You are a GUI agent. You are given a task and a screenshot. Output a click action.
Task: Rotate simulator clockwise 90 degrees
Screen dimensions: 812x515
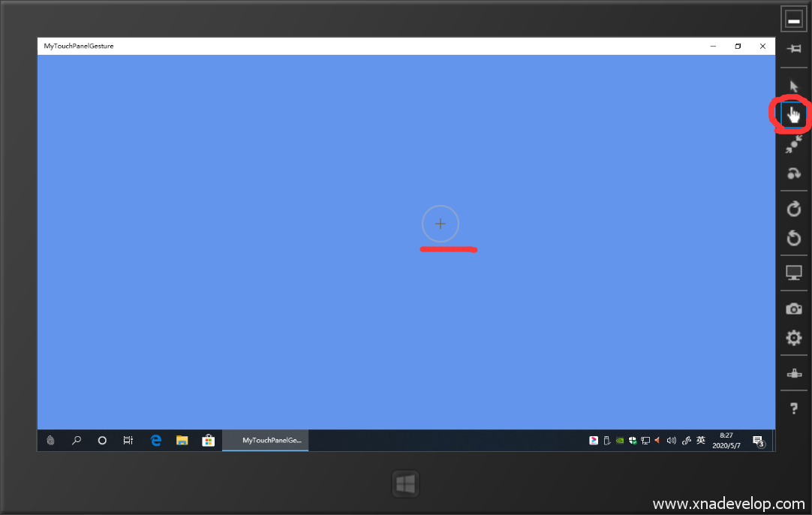point(794,209)
